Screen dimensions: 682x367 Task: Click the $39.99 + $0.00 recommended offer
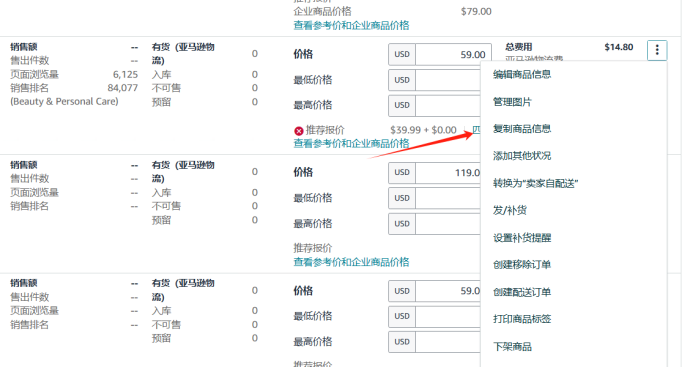[x=423, y=130]
